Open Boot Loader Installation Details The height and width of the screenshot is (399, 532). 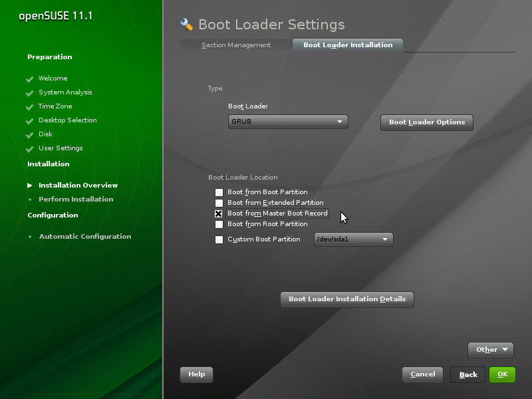tap(347, 299)
